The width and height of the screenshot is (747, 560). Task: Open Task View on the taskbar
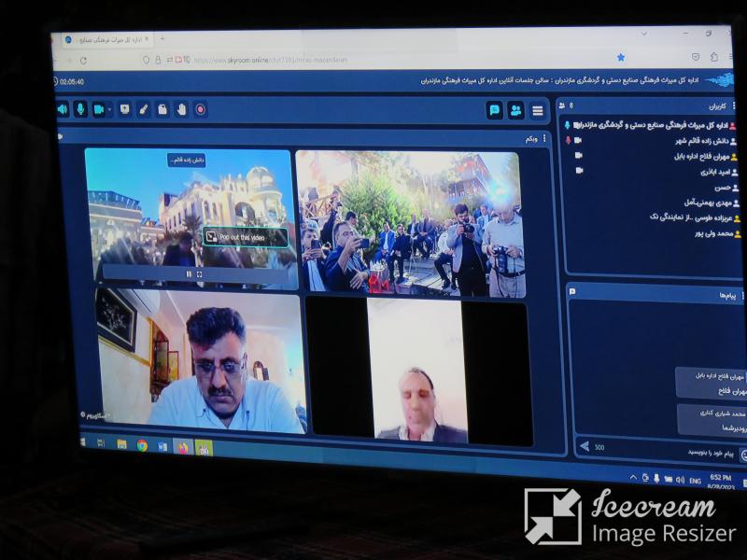[101, 443]
